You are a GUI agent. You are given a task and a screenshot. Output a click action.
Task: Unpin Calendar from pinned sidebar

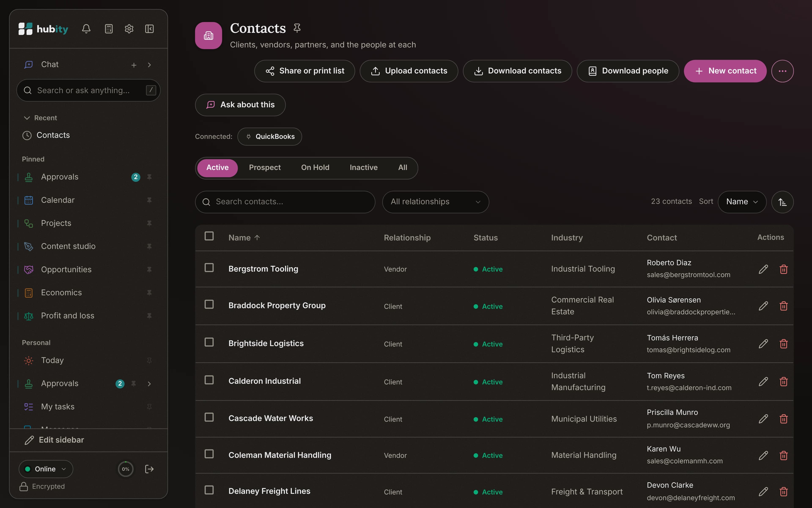tap(149, 200)
